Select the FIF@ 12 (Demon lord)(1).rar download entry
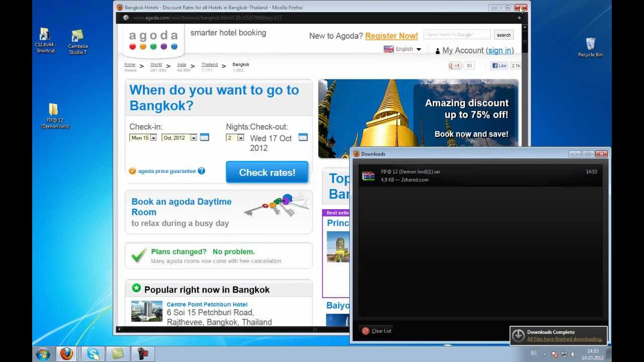This screenshot has height=362, width=644. click(x=480, y=176)
